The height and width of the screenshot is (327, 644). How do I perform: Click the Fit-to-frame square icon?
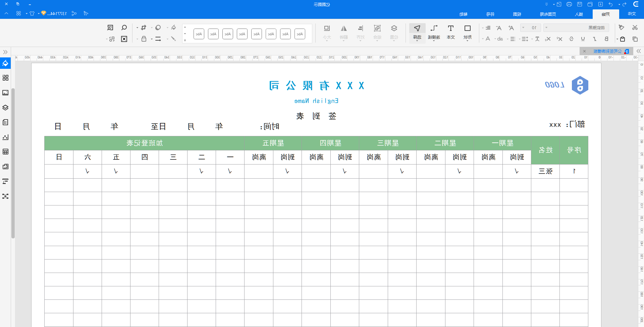[124, 39]
